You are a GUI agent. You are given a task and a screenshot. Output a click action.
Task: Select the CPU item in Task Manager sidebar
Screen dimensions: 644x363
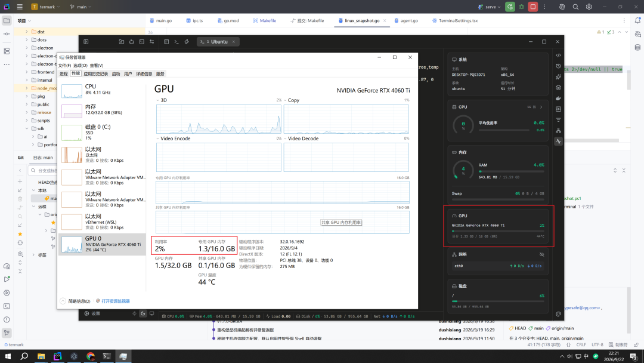coord(103,91)
